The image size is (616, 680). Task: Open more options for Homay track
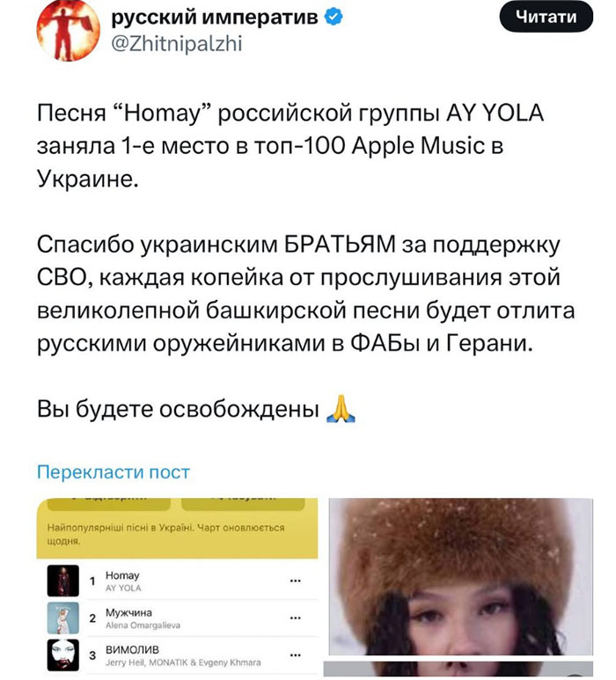296,581
